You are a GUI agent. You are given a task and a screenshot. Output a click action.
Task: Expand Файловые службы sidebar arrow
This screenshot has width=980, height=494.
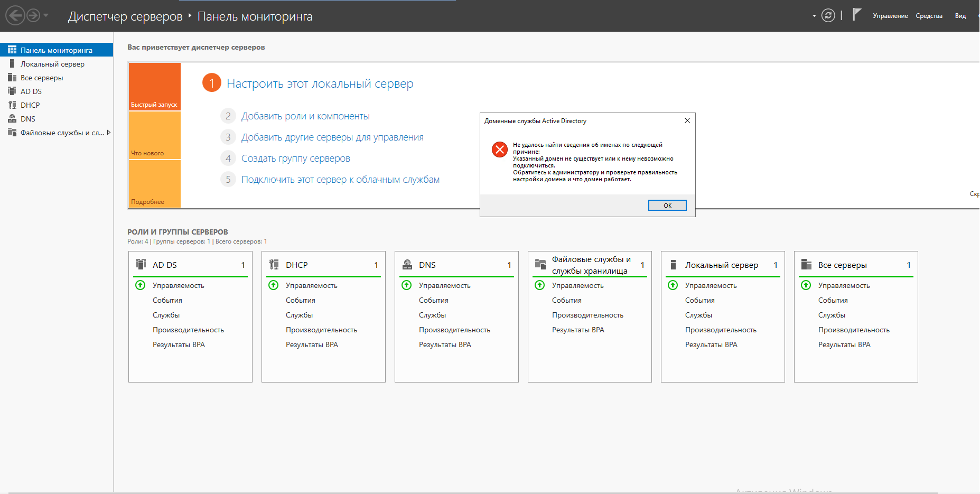(109, 133)
